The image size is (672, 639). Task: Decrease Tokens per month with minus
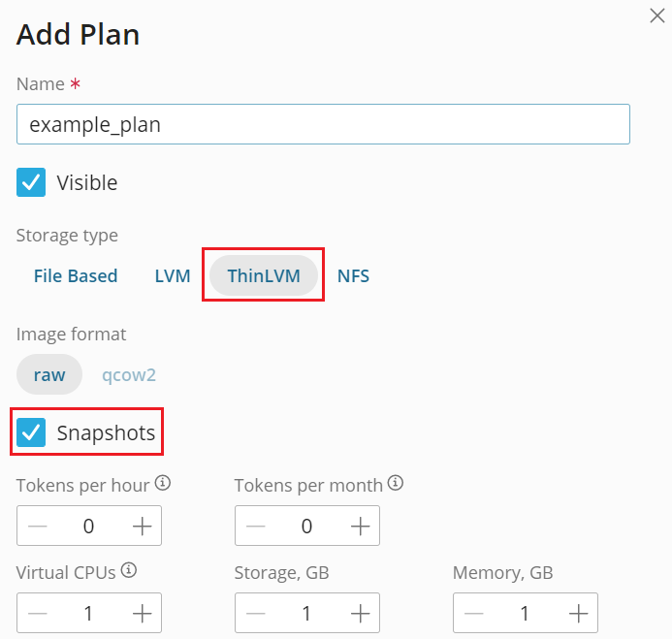click(255, 526)
